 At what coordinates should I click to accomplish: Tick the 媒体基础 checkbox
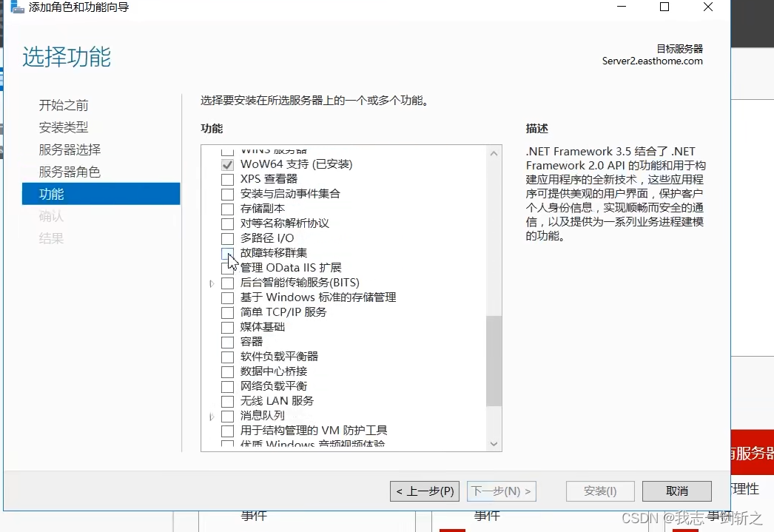click(x=228, y=327)
